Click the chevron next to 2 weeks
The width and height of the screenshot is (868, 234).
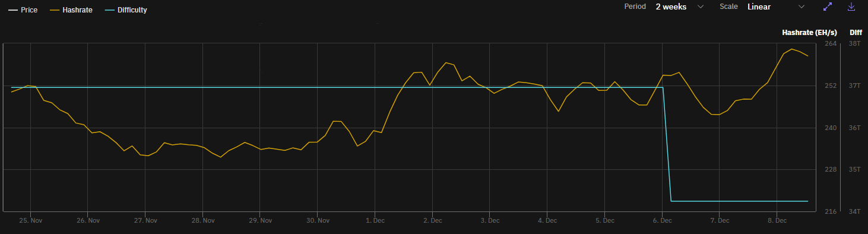coord(701,7)
